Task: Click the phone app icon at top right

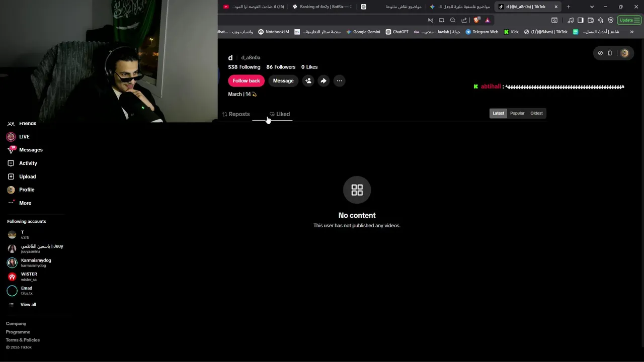Action: click(x=610, y=53)
